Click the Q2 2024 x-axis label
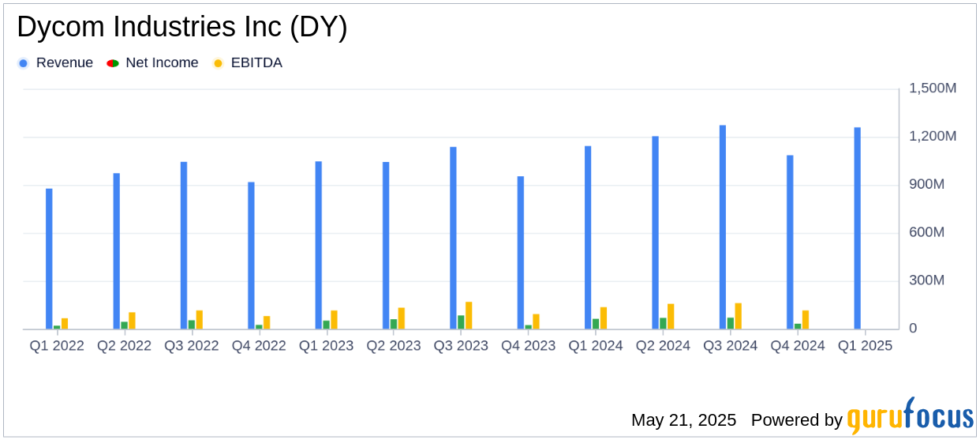Screen dimensions: 980x440 pos(664,346)
